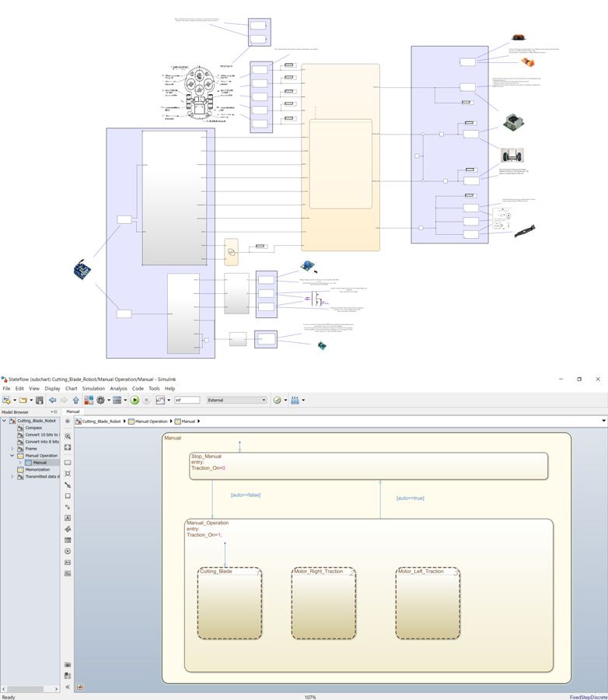The image size is (608, 700).
Task: Collapse the Cutting_Blade_Robot tree node
Action: point(5,421)
